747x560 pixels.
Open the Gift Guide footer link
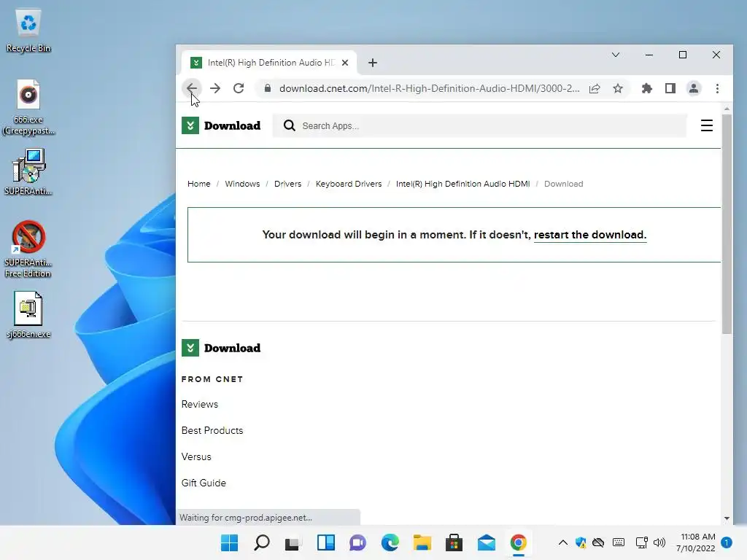pyautogui.click(x=204, y=483)
